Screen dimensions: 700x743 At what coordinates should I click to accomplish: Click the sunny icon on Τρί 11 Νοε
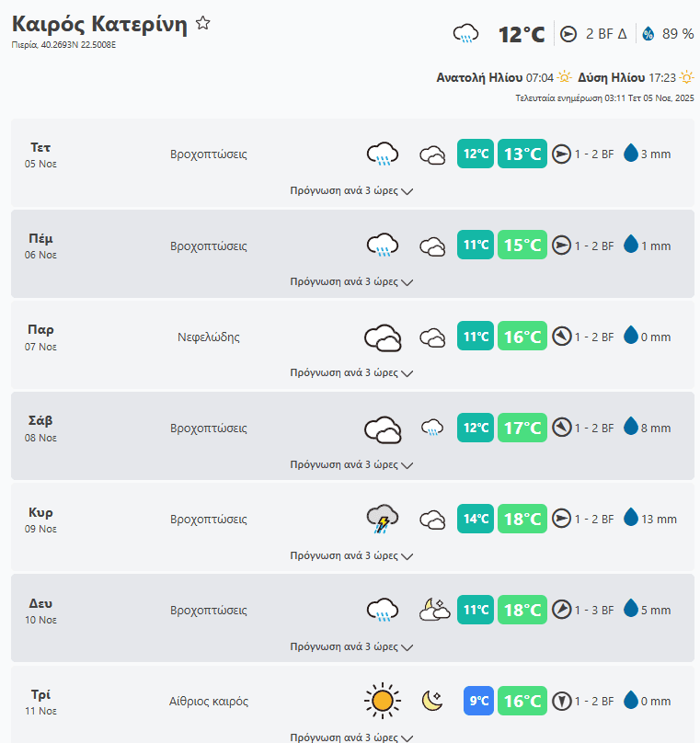click(x=382, y=702)
